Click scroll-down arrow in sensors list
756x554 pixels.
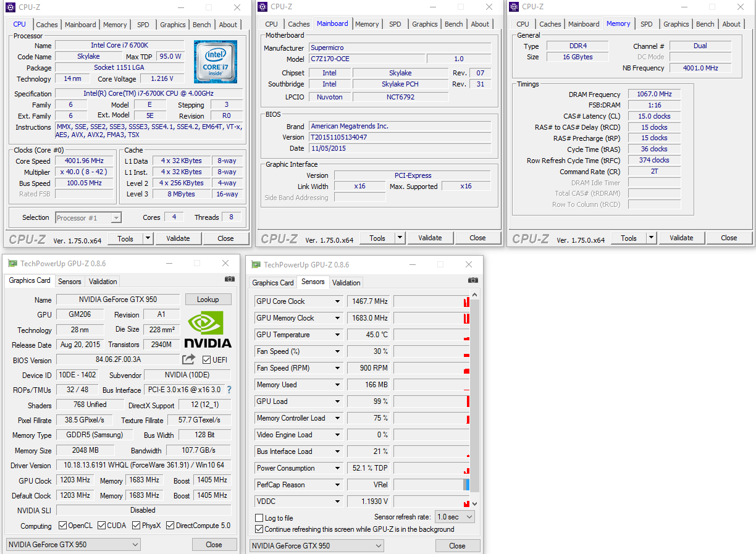474,503
